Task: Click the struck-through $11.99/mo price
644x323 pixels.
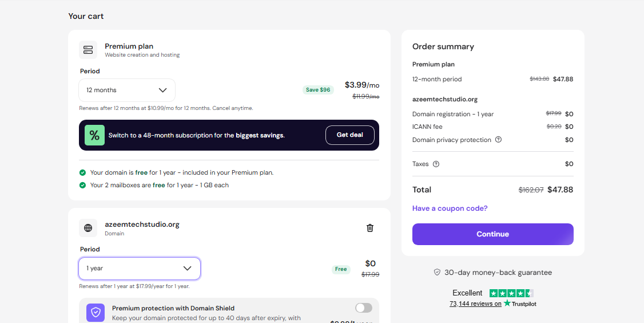Action: point(366,96)
